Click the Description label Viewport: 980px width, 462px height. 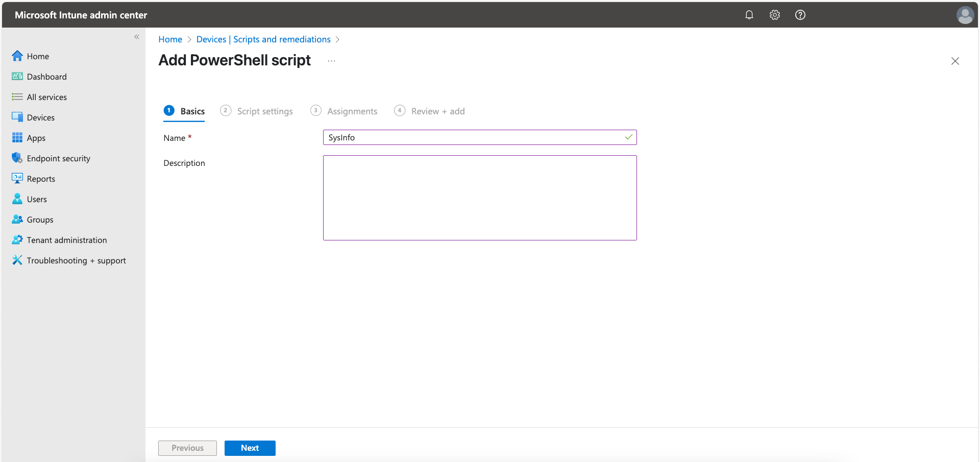(x=184, y=163)
